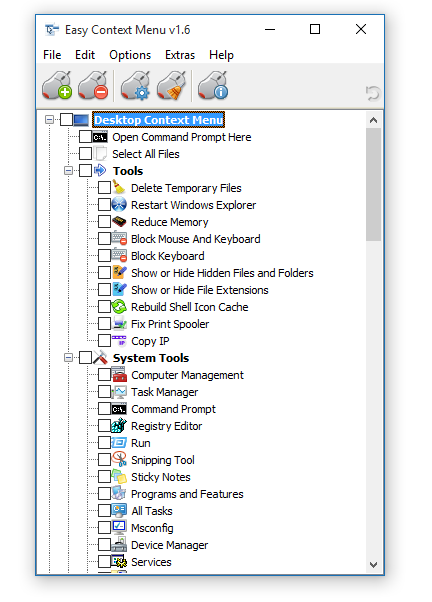Image resolution: width=432 pixels, height=602 pixels.
Task: Tick the Reduce Memory checkbox
Action: [x=104, y=222]
